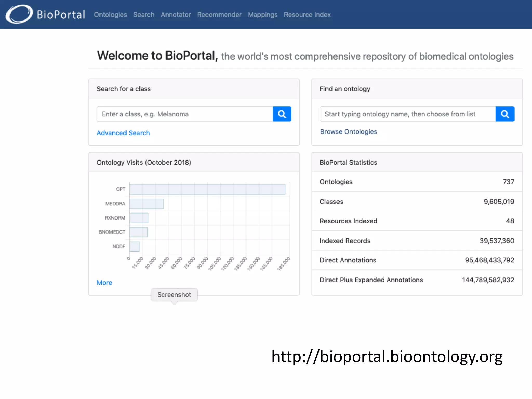The image size is (532, 399).
Task: Click the MEDDRA chart axis label
Action: point(115,204)
